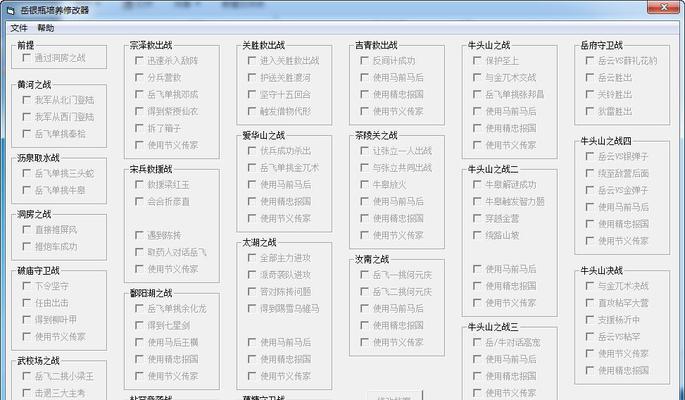Enable 关铃胜出 checkbox
The width and height of the screenshot is (685, 400).
tap(590, 94)
